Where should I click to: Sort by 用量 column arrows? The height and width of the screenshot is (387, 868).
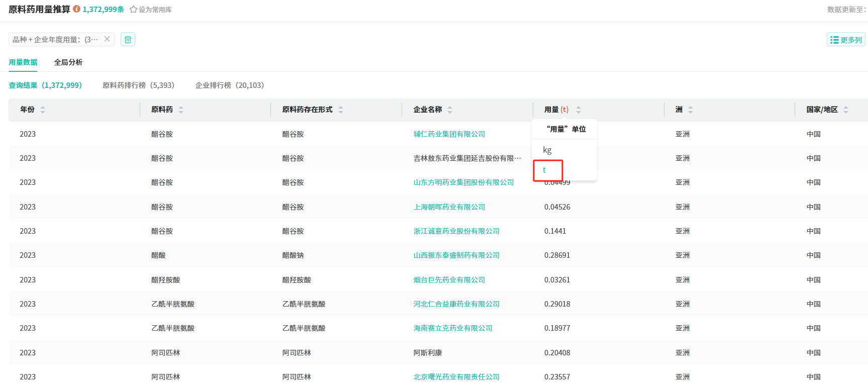[578, 110]
